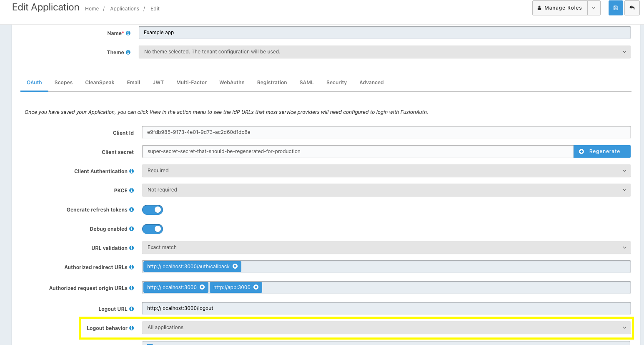Open the SAML tab

(306, 83)
